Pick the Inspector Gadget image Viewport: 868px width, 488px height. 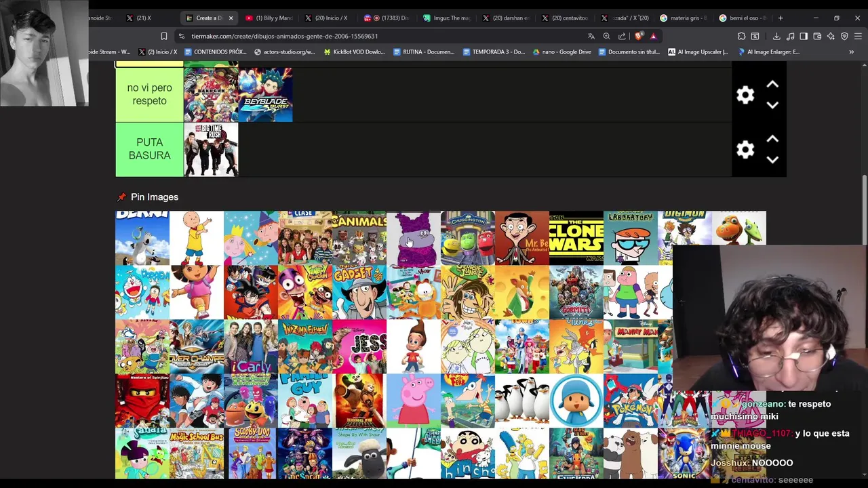tap(359, 292)
